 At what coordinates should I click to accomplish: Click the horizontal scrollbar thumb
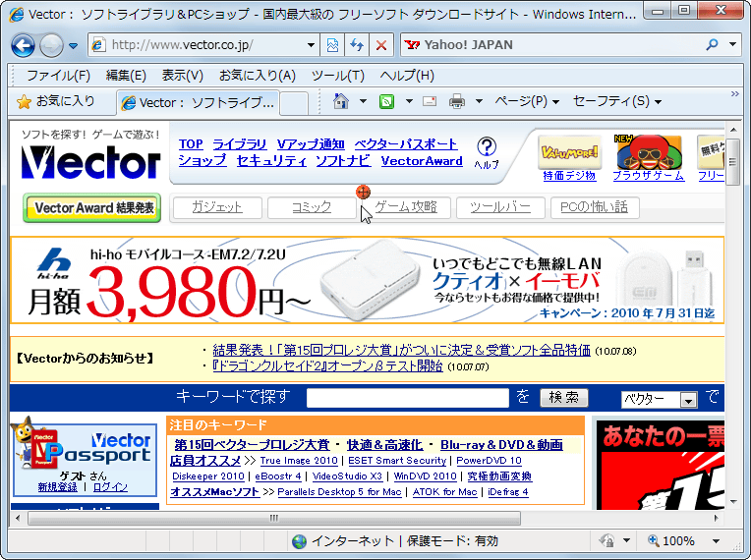[274, 518]
